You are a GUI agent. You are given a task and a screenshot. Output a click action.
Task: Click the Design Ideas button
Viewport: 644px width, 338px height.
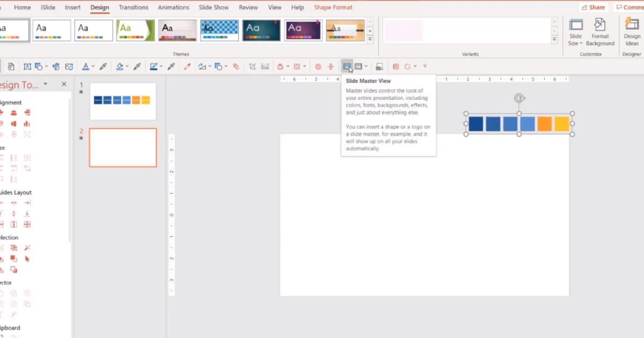point(631,31)
